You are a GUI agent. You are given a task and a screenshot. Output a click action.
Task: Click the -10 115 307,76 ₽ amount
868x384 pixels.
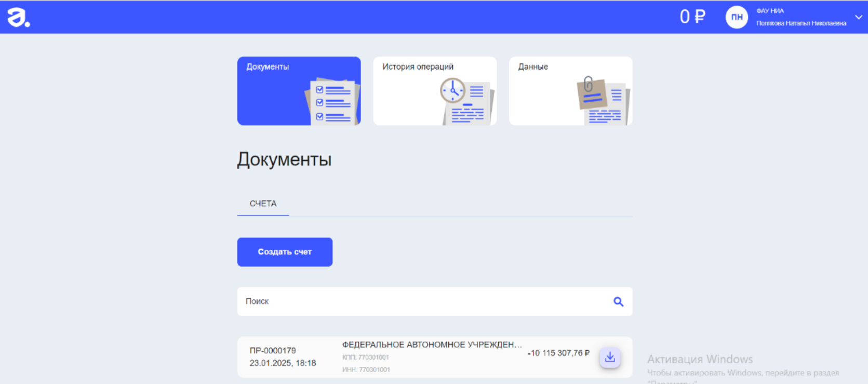click(x=558, y=353)
